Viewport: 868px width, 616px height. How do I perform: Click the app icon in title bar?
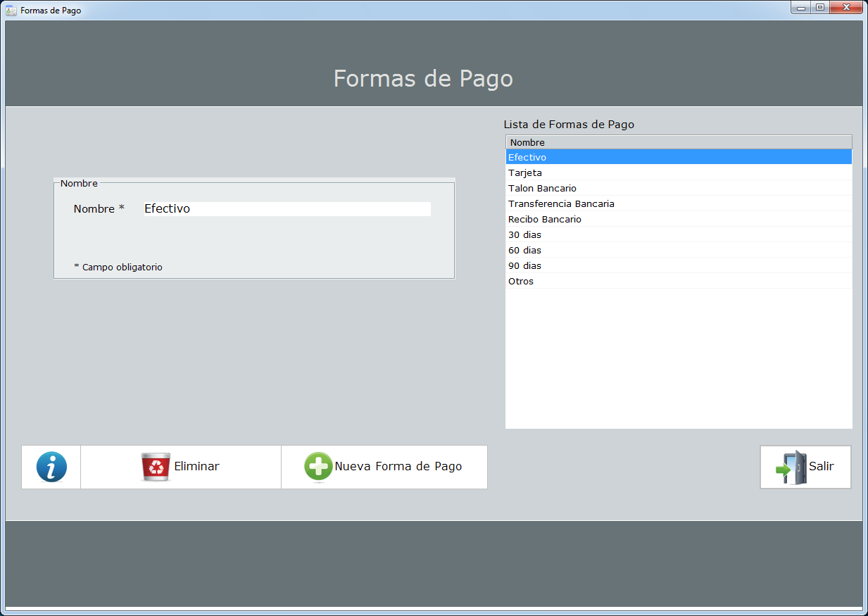(x=11, y=11)
